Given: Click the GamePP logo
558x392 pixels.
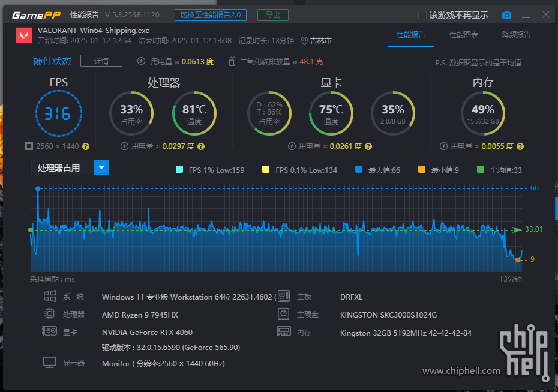Looking at the screenshot, I should pos(36,15).
